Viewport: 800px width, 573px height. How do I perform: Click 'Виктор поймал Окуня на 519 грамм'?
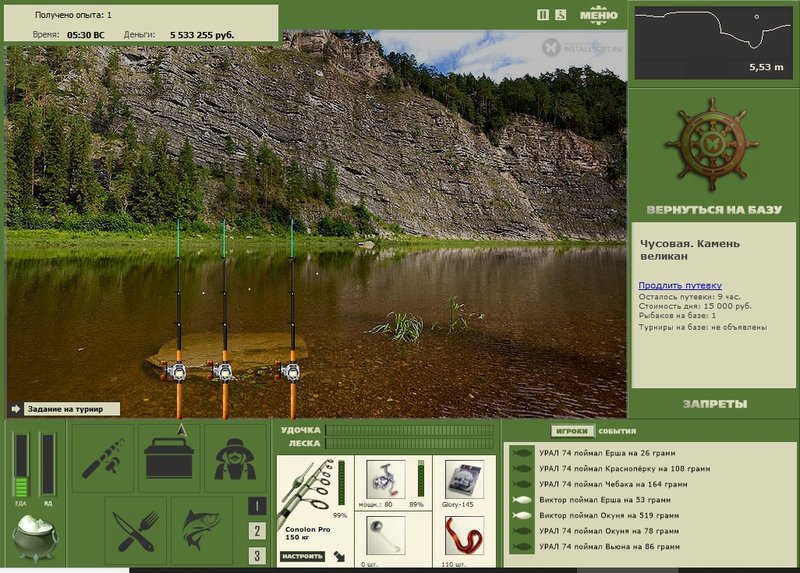(609, 515)
